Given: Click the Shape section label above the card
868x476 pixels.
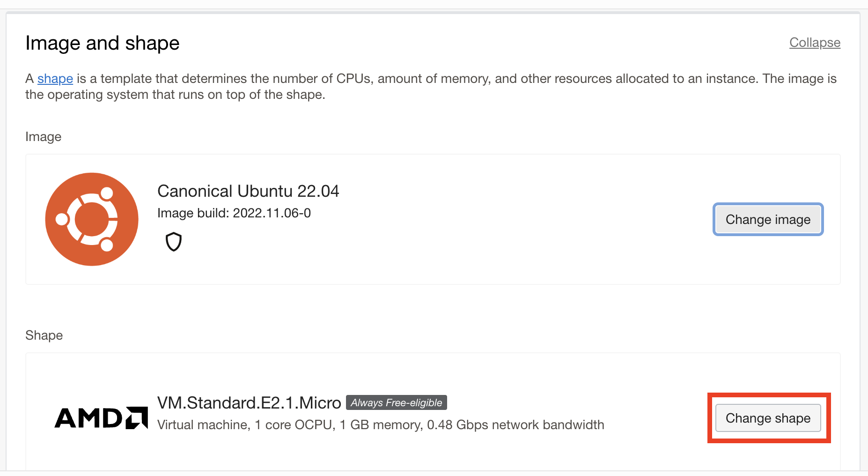Looking at the screenshot, I should tap(44, 335).
